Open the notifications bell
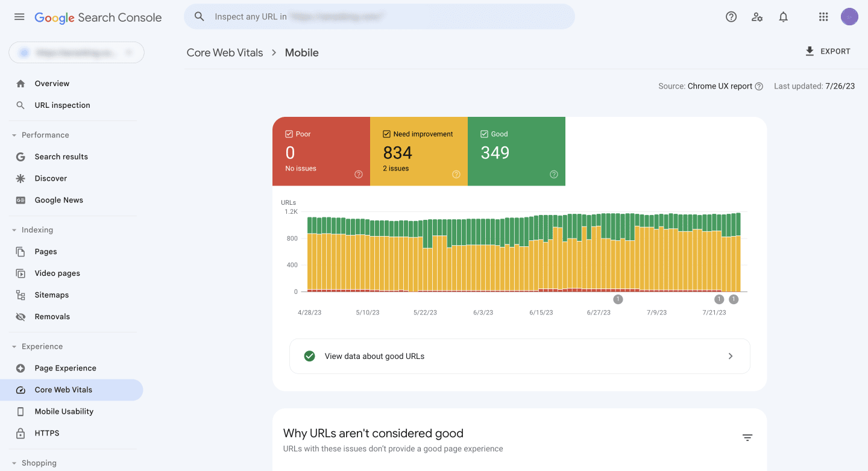 pos(783,17)
